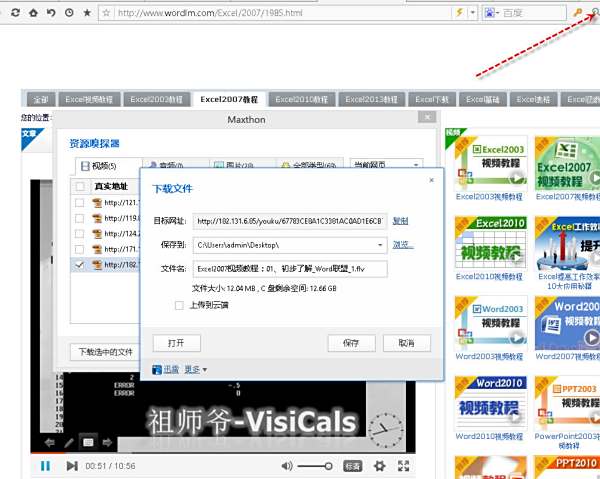Click the browse folder link
600x479 pixels.
click(403, 244)
